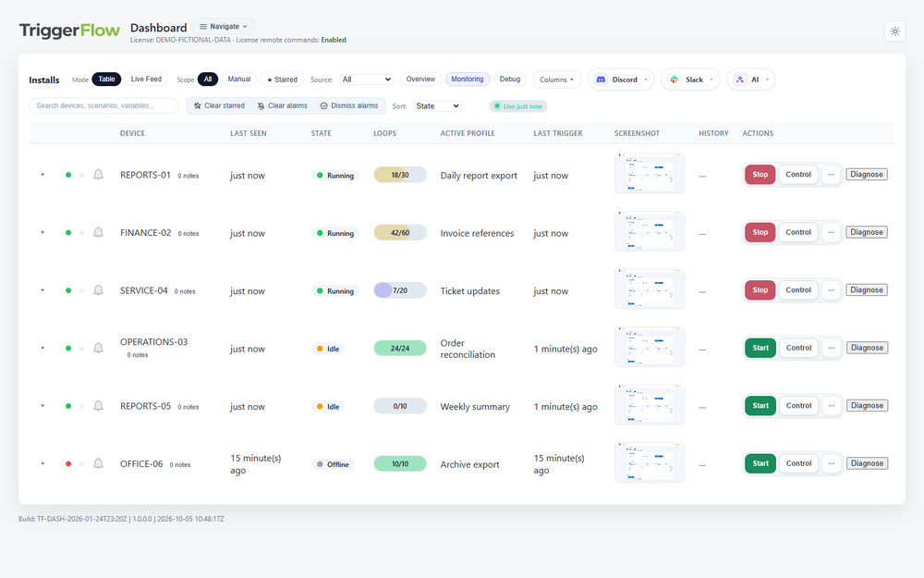Set Scope to Manual

pyautogui.click(x=239, y=79)
